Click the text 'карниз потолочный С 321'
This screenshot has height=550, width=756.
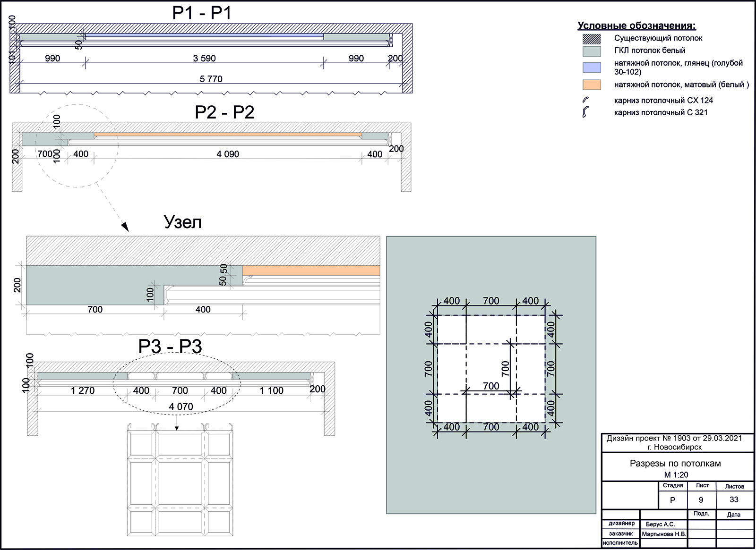661,112
